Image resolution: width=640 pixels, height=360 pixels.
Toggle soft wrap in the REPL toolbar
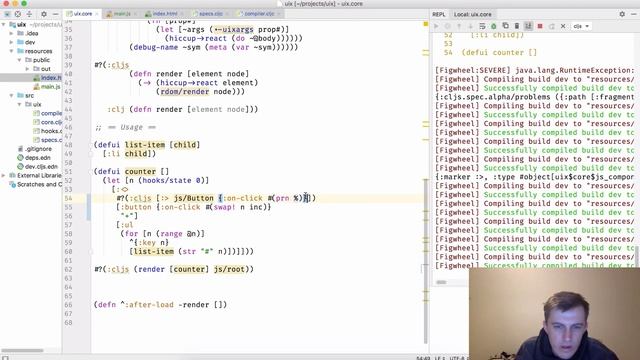(482, 26)
